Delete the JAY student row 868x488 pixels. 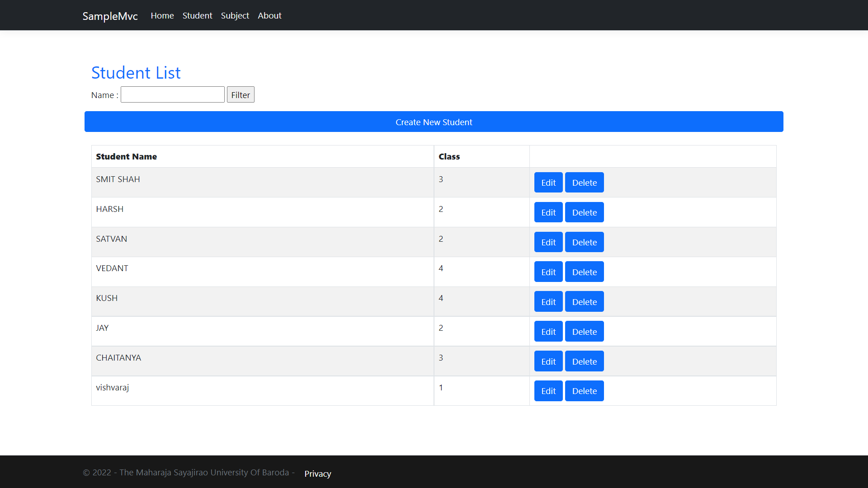[585, 331]
